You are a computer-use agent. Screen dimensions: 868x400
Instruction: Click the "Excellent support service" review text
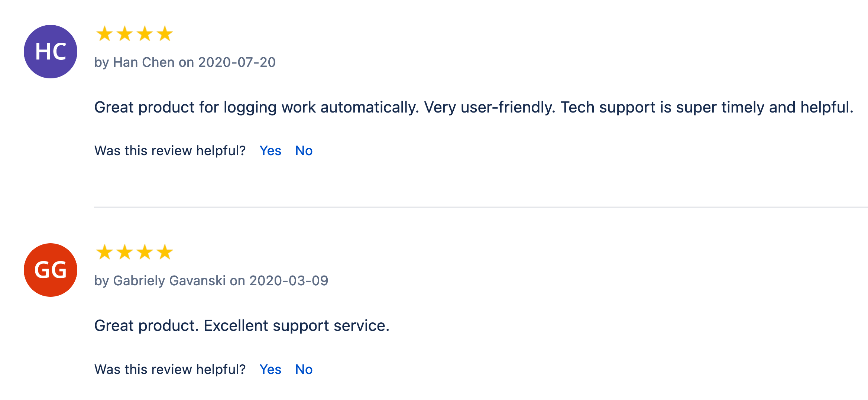pyautogui.click(x=242, y=326)
